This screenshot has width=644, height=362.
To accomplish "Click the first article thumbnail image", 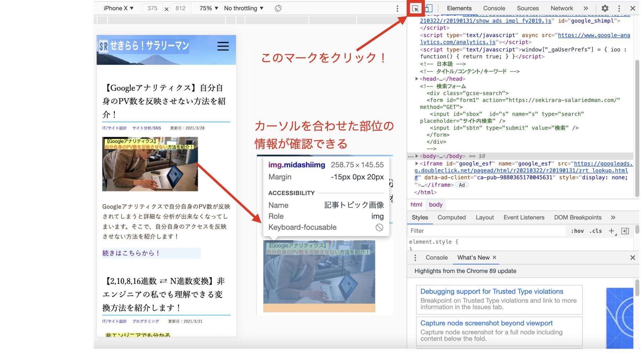I will coord(150,164).
